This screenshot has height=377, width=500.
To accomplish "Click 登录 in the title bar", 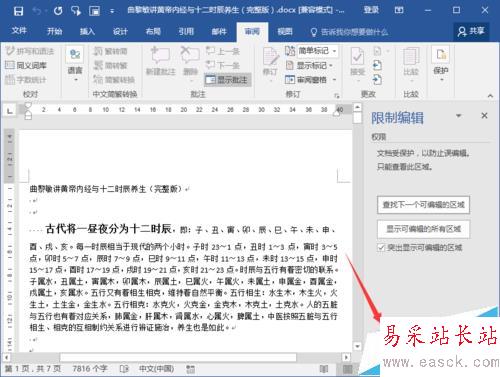I will [x=371, y=10].
